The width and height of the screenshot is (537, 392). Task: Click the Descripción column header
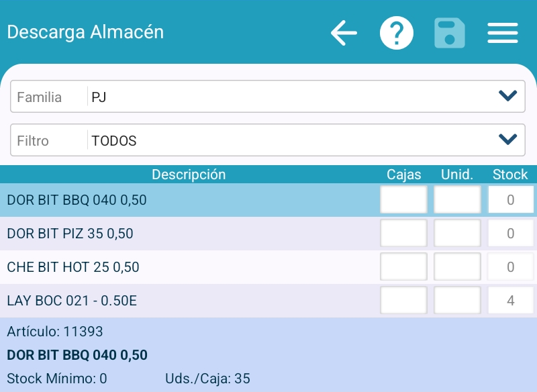[x=189, y=175]
